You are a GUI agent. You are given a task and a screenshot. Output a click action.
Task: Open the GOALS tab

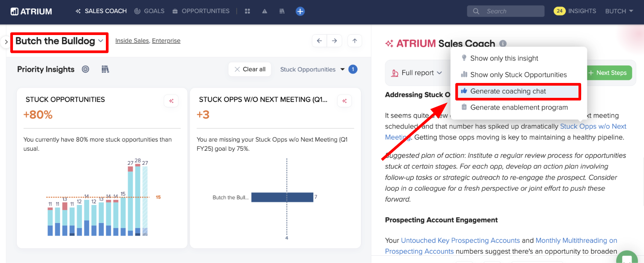(149, 11)
